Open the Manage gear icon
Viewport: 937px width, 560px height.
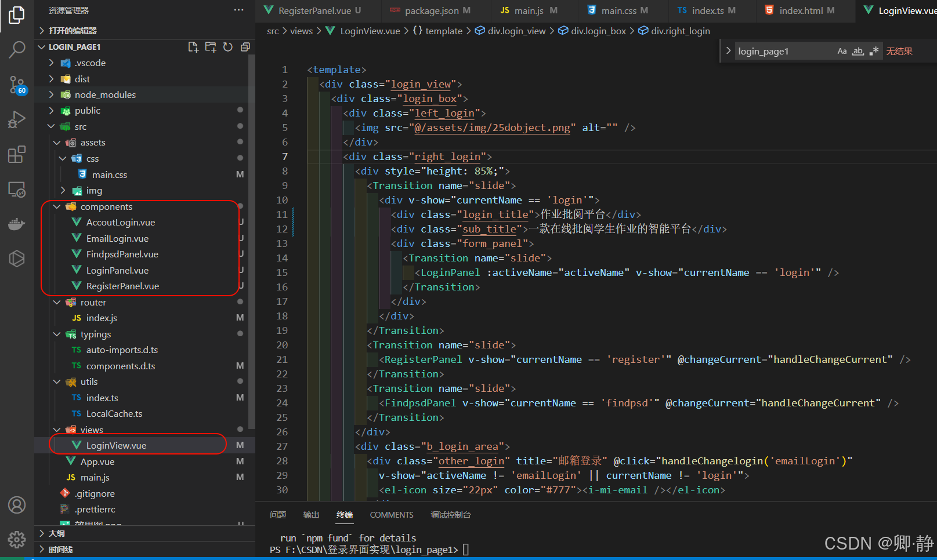point(17,540)
